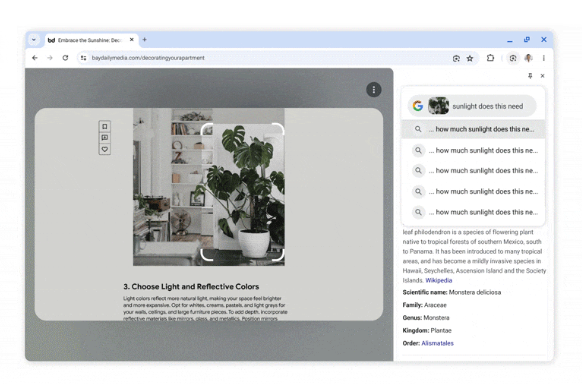Click the bookmark icon beside the article image
582x384 pixels.
105,127
